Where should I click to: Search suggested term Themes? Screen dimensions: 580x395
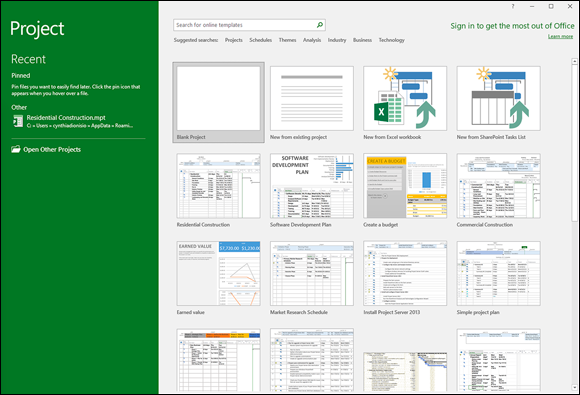pyautogui.click(x=287, y=40)
